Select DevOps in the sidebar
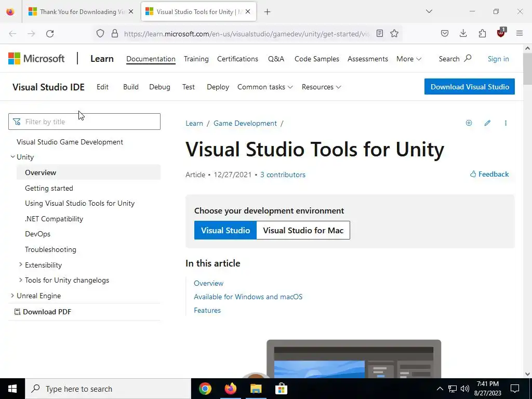This screenshot has width=532, height=399. (x=37, y=234)
